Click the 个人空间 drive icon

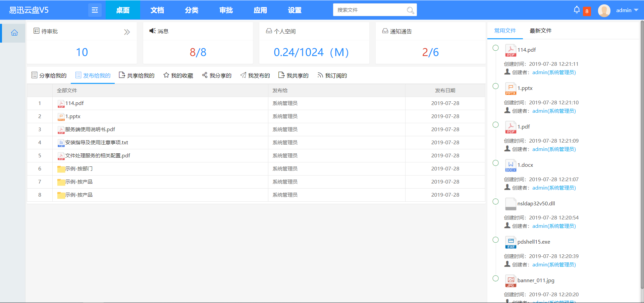click(x=269, y=31)
